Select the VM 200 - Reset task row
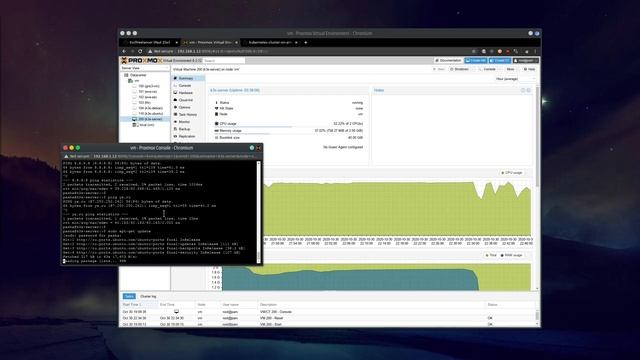Viewport: 640px width, 360px height. [x=328, y=318]
